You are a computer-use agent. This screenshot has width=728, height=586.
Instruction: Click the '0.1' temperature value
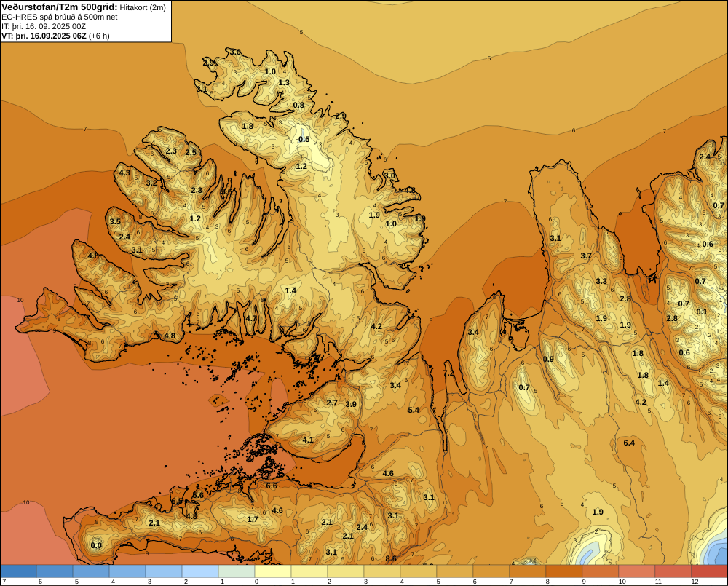[x=702, y=312]
